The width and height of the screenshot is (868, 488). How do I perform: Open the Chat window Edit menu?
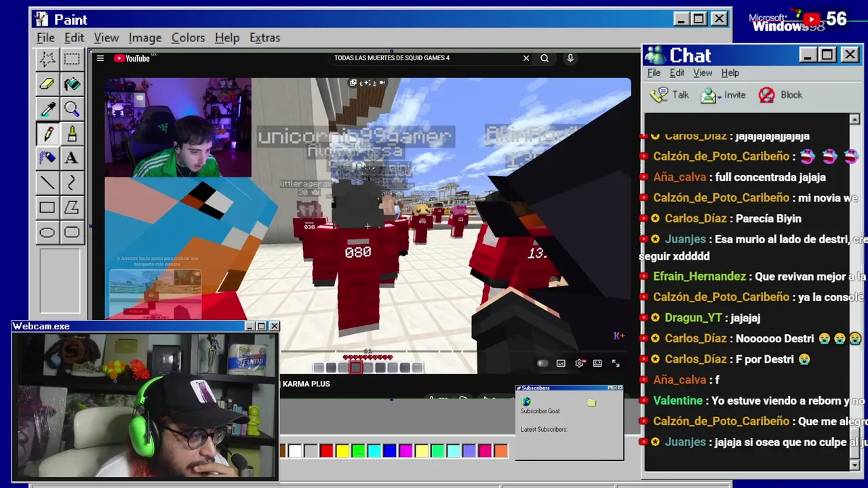(x=677, y=73)
